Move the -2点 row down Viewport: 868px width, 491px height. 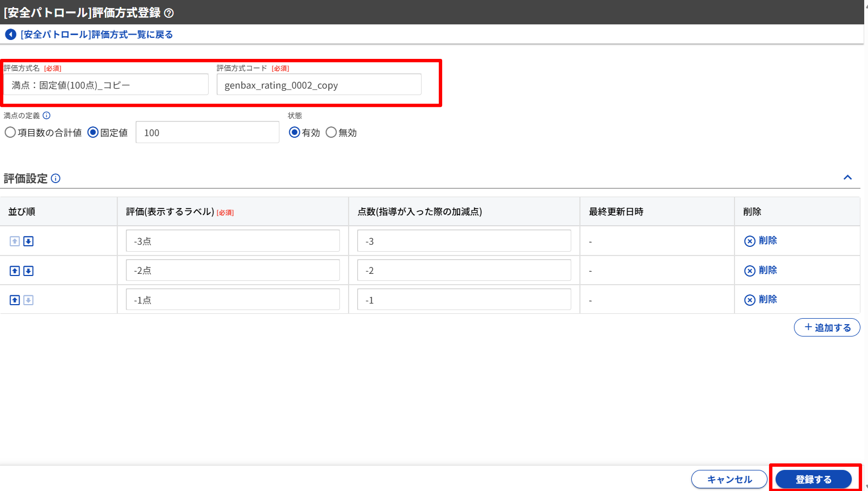pyautogui.click(x=29, y=271)
